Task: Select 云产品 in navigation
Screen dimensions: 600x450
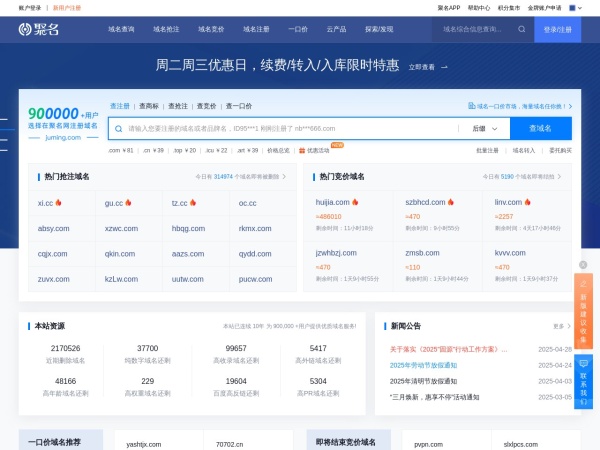Action: (336, 29)
